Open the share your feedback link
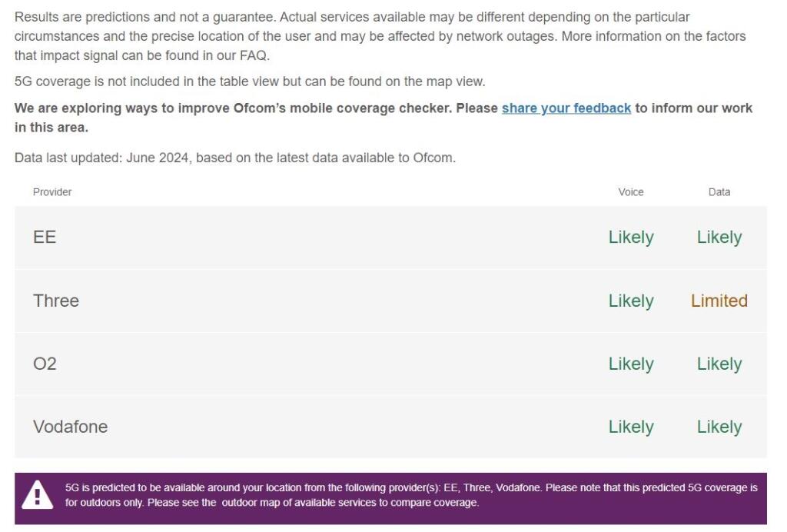Screen dimensions: 787x532 (x=566, y=108)
